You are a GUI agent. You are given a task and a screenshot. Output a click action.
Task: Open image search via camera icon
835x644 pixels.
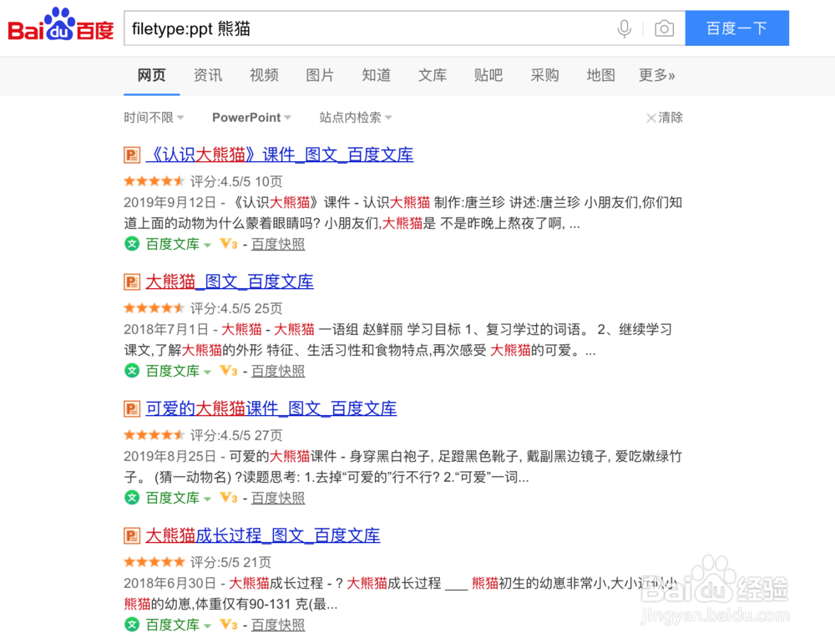(x=664, y=28)
